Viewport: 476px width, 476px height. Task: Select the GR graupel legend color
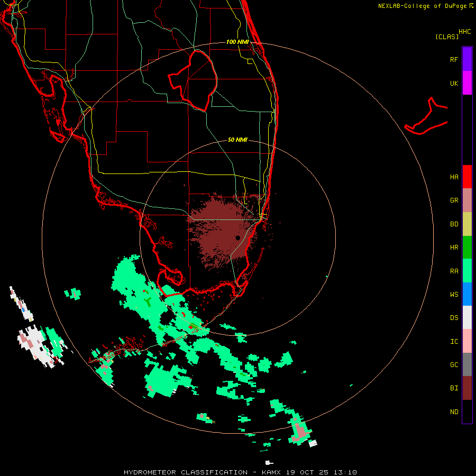coord(467,200)
